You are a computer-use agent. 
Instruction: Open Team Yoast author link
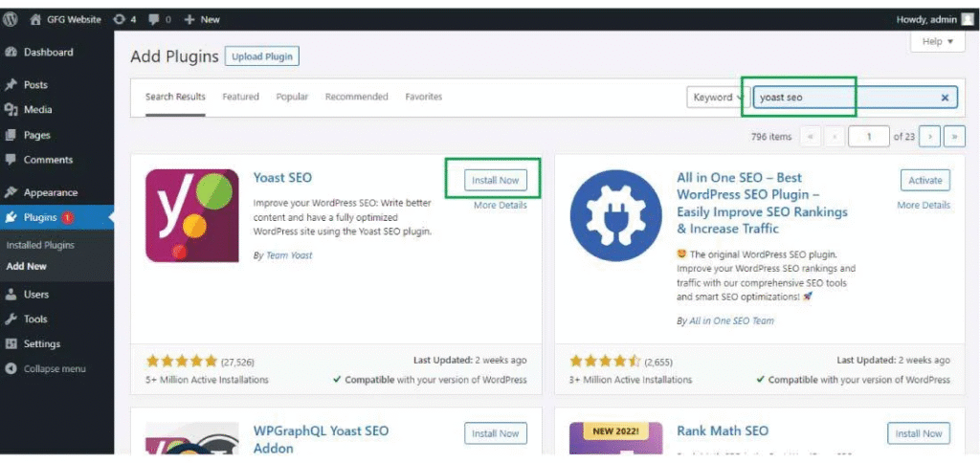pyautogui.click(x=289, y=255)
